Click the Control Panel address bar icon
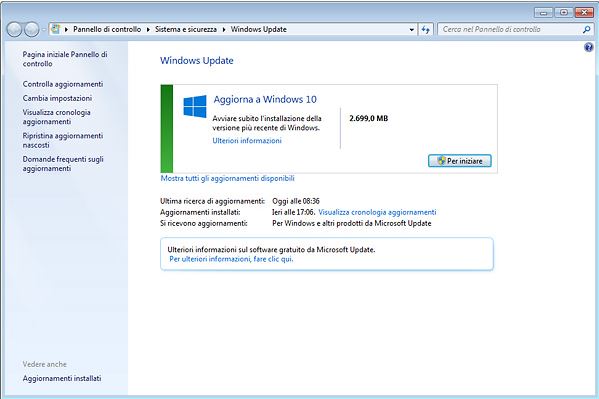The height and width of the screenshot is (399, 599). (x=56, y=29)
